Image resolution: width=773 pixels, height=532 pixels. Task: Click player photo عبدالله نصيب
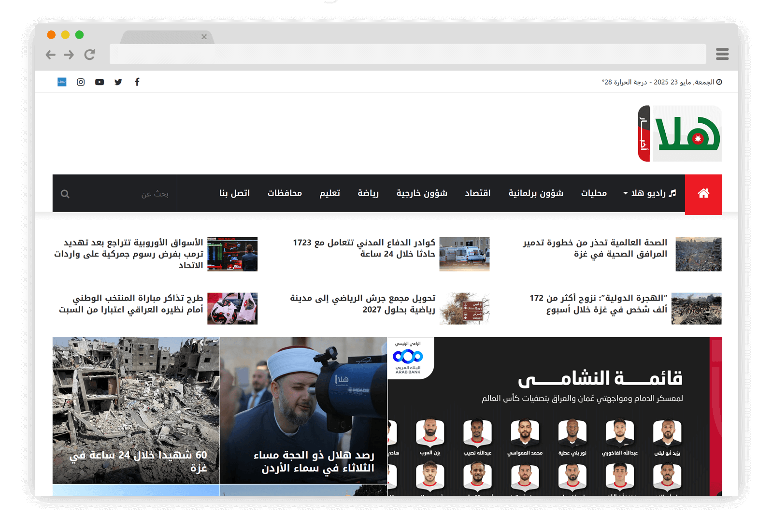(477, 433)
